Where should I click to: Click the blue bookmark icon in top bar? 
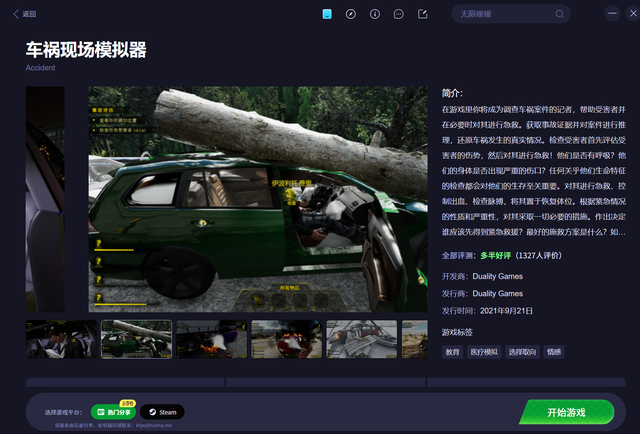point(327,14)
